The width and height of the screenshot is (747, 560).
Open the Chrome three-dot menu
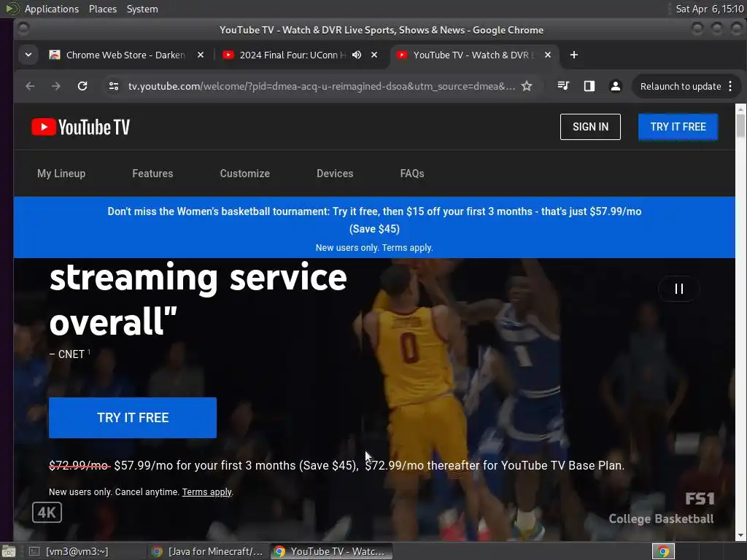pyautogui.click(x=730, y=86)
